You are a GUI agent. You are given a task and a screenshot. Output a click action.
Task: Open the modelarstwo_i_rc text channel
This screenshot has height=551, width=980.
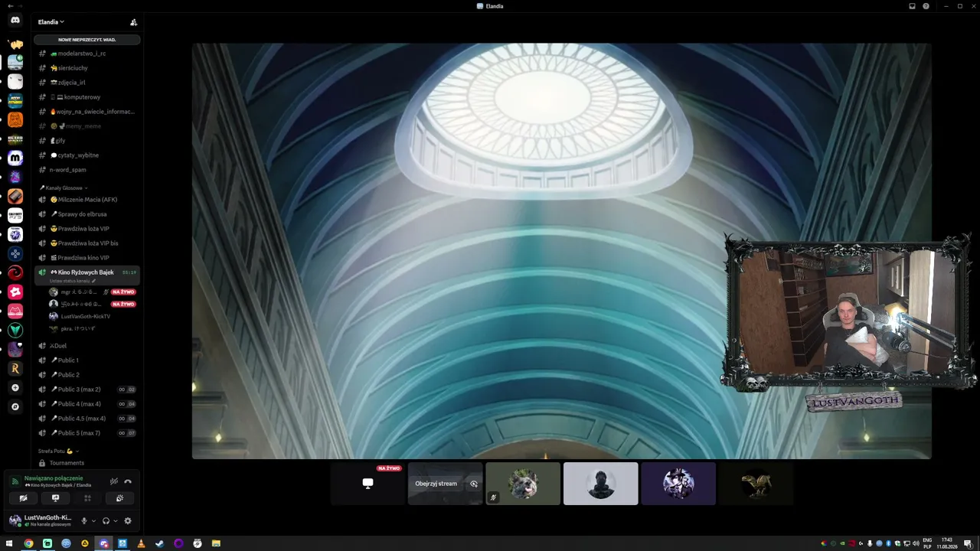(x=87, y=54)
